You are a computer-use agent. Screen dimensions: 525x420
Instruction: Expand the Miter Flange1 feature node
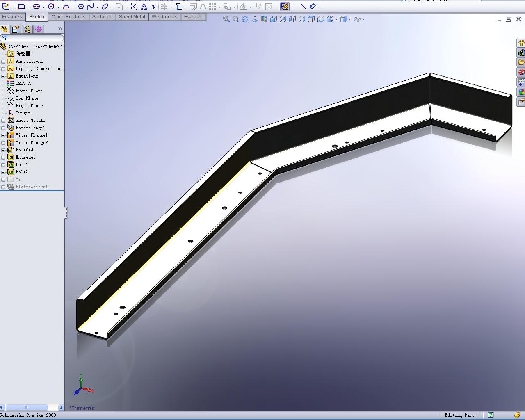click(3, 135)
